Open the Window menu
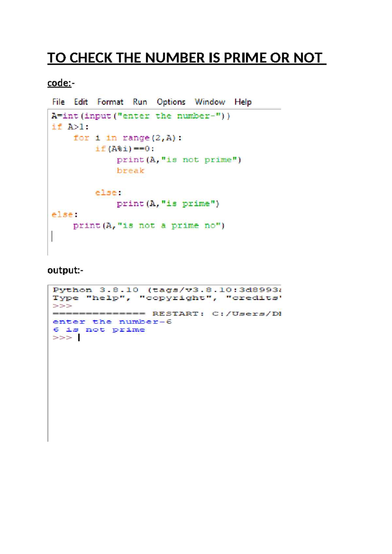The height and width of the screenshot is (554, 392). tap(210, 102)
